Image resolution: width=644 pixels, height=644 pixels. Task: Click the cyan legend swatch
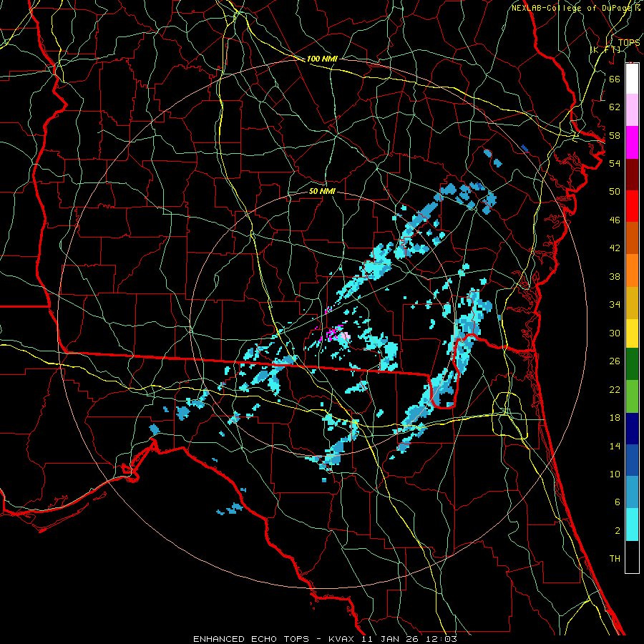(632, 525)
